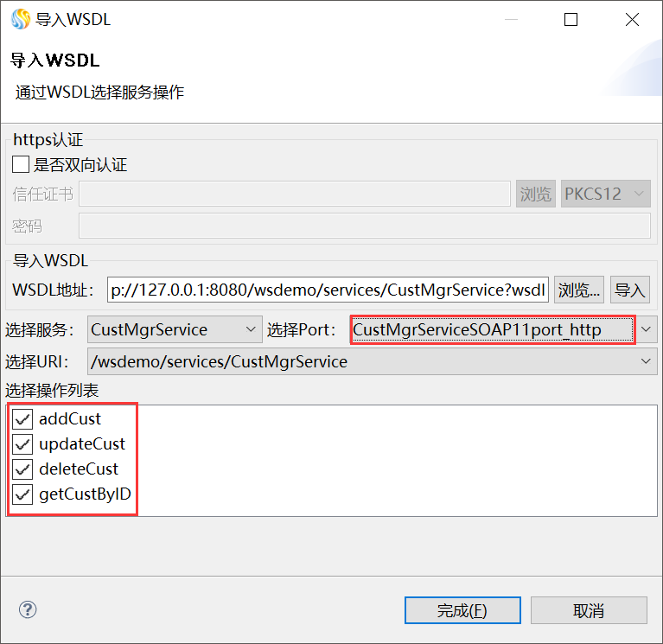Maximize the 导入WSDL dialog window
Image resolution: width=663 pixels, height=644 pixels.
(571, 20)
